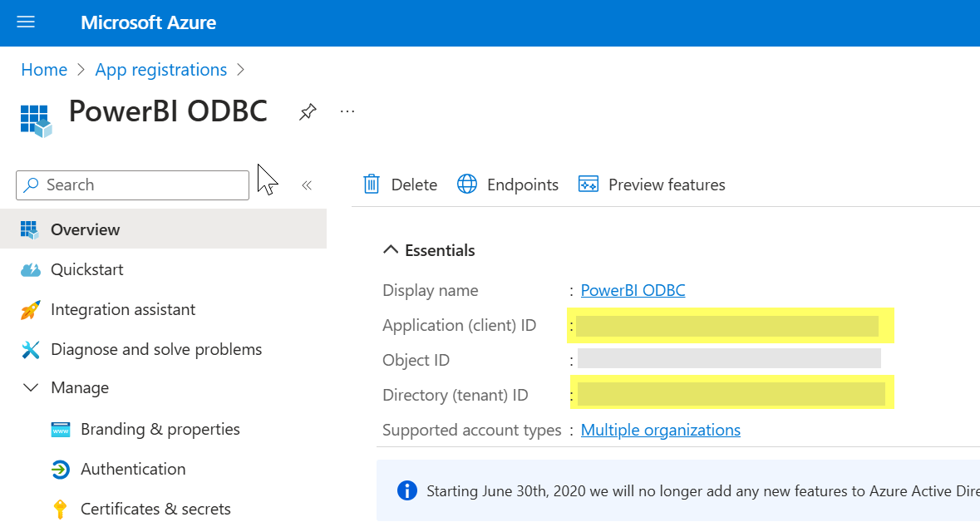Click the Branding & properties icon
This screenshot has width=980, height=522.
61,430
